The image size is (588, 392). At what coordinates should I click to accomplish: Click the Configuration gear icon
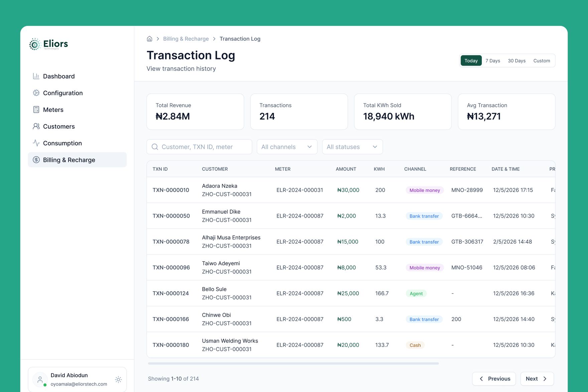tap(36, 93)
